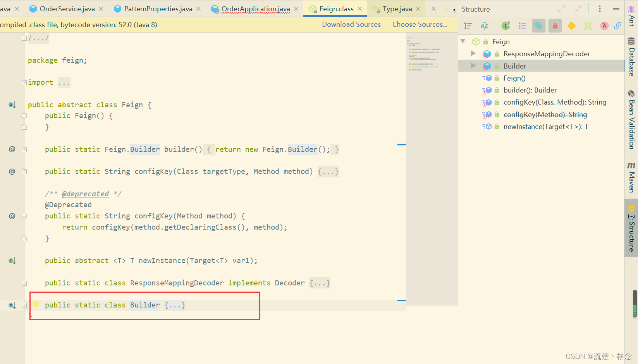This screenshot has width=638, height=364.
Task: Toggle the teal tag icon button
Action: click(538, 26)
